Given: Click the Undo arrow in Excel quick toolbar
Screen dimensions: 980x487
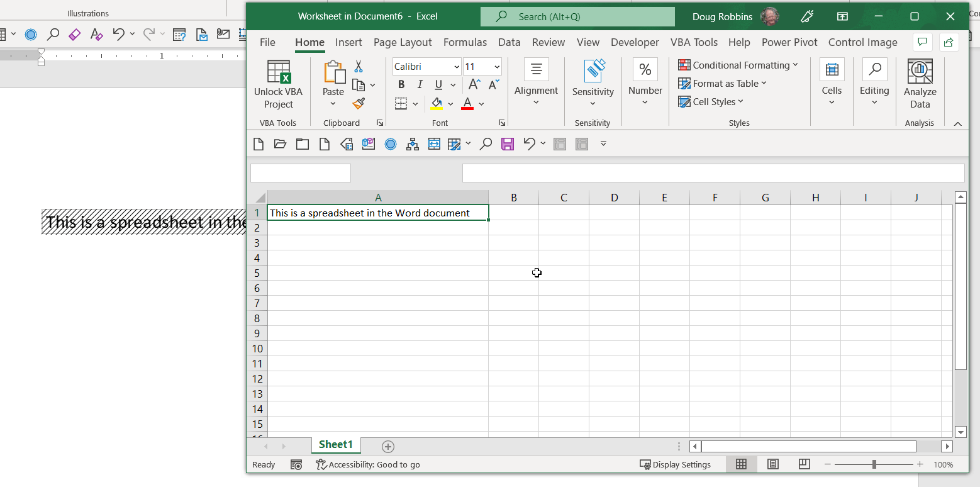Looking at the screenshot, I should tap(529, 144).
